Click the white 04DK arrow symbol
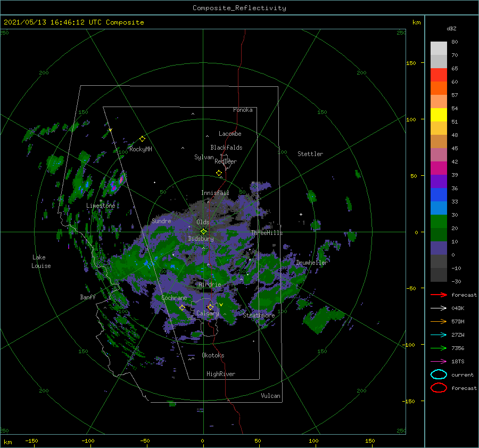 pos(439,308)
